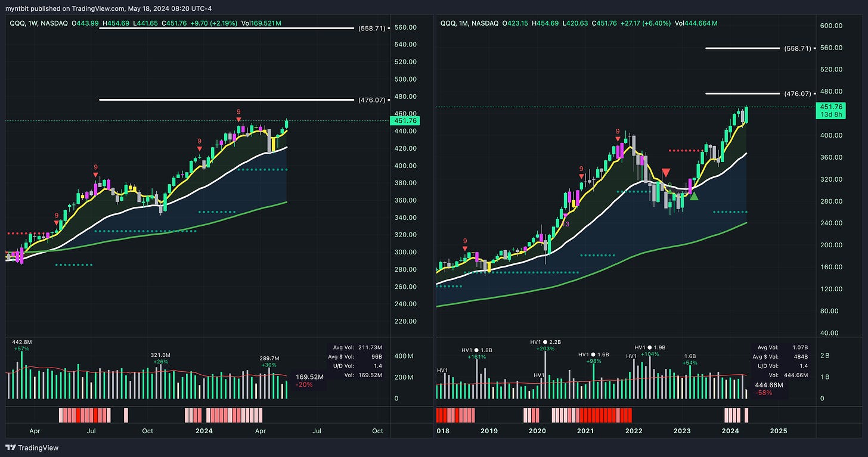Click the 'Avg Vol: 1.07B' stat row
Image resolution: width=868 pixels, height=457 pixels.
pos(782,348)
